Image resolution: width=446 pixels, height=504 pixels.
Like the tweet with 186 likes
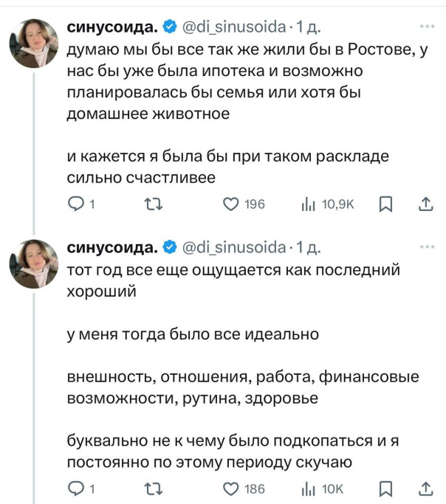point(231,488)
